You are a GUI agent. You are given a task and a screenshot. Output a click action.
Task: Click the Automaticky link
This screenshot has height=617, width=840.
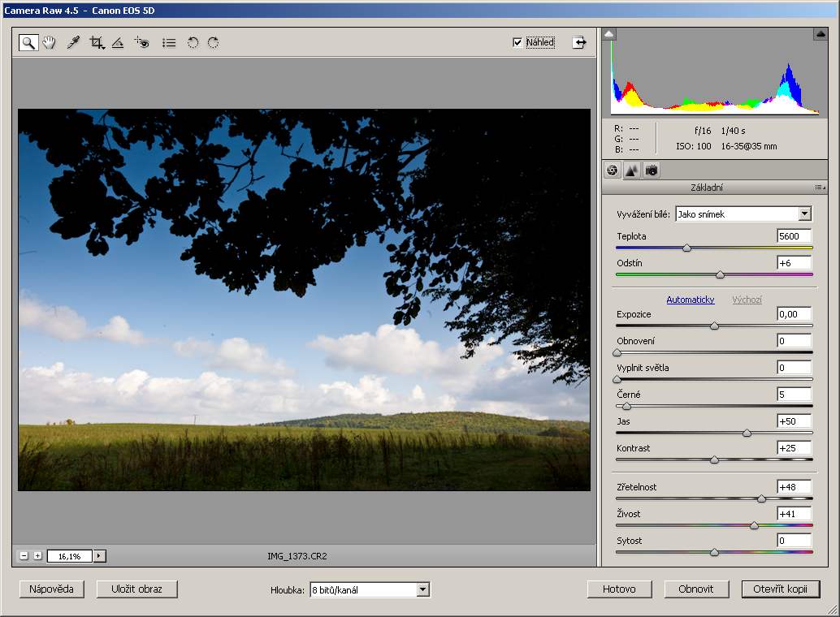690,300
